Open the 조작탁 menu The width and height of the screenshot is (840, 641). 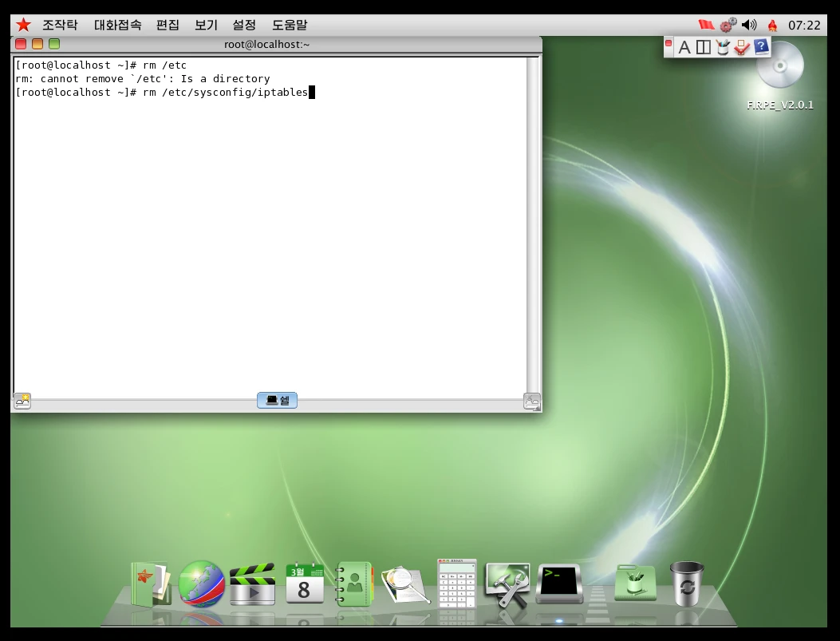click(x=60, y=25)
